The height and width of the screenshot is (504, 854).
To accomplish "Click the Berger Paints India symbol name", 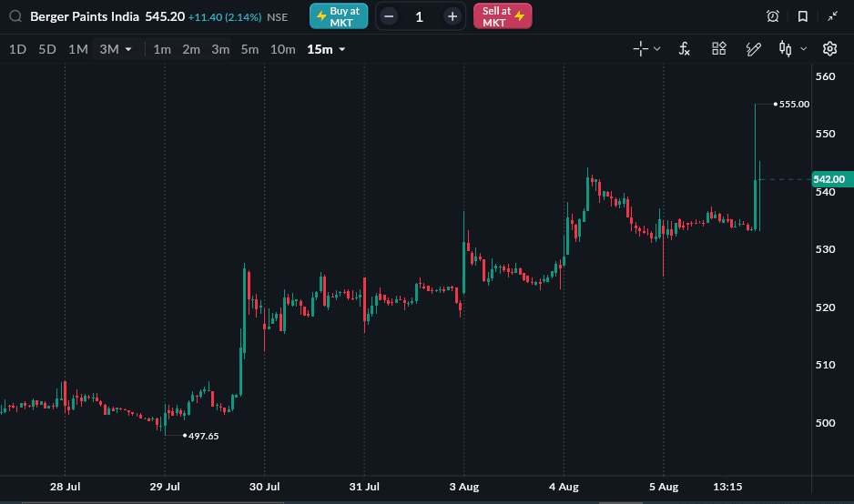I will [x=85, y=17].
